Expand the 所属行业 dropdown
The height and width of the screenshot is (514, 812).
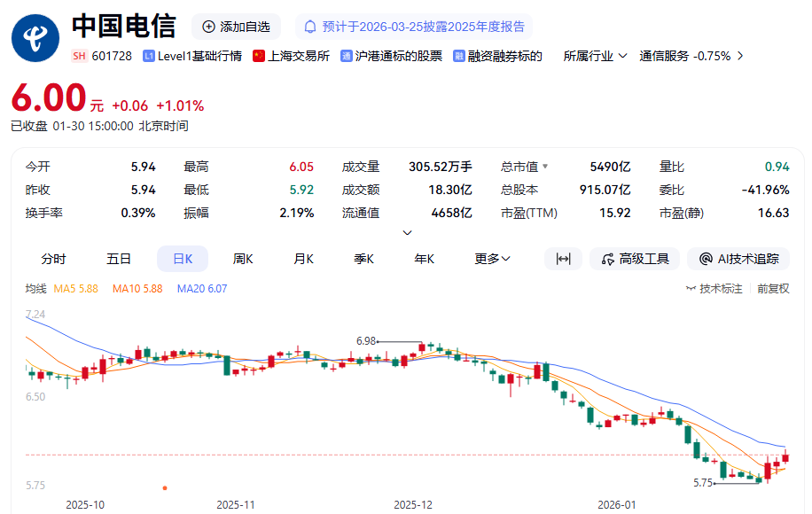[x=595, y=56]
